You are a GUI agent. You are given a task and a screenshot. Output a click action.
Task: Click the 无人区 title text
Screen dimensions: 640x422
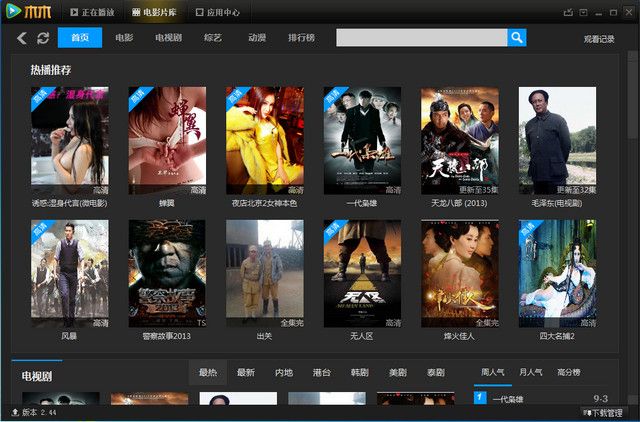click(362, 336)
